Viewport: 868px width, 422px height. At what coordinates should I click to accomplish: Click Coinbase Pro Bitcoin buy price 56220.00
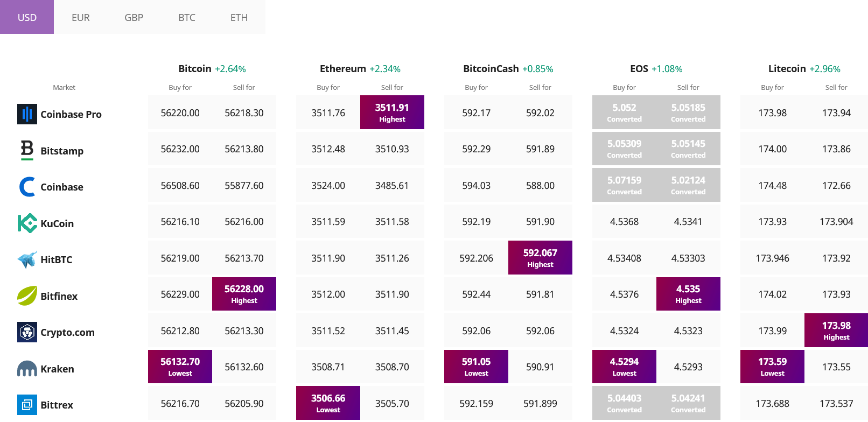(180, 113)
